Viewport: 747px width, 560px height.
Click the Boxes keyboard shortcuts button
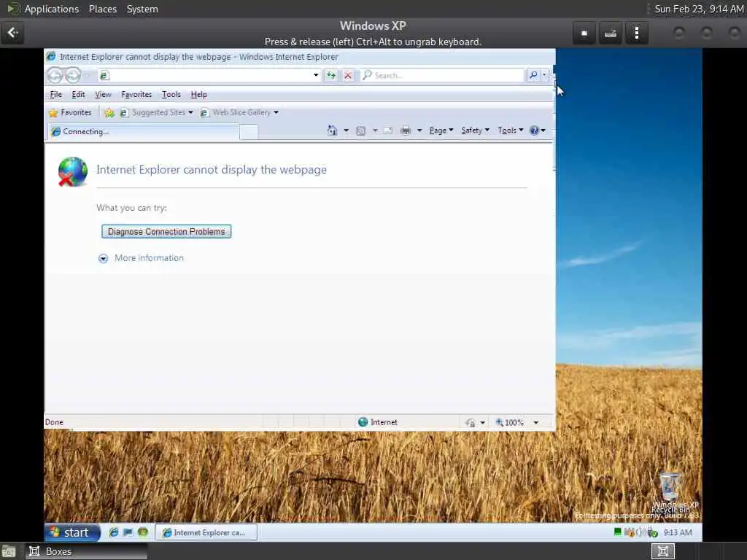[x=611, y=33]
